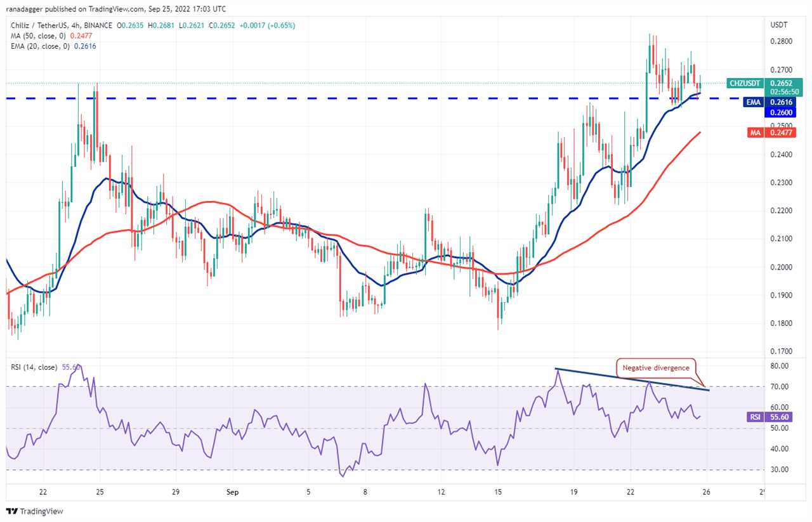Click the TradingView logo icon
The width and height of the screenshot is (812, 522).
point(12,511)
